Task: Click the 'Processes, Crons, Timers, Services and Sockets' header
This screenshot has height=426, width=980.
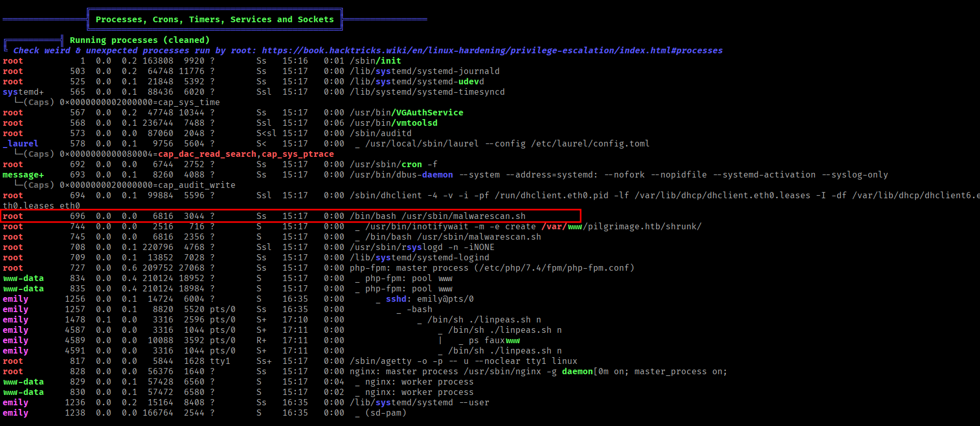Action: click(215, 19)
